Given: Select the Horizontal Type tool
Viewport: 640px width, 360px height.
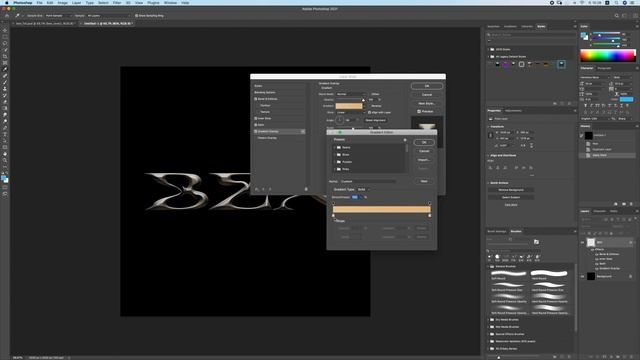Looking at the screenshot, I should point(5,134).
